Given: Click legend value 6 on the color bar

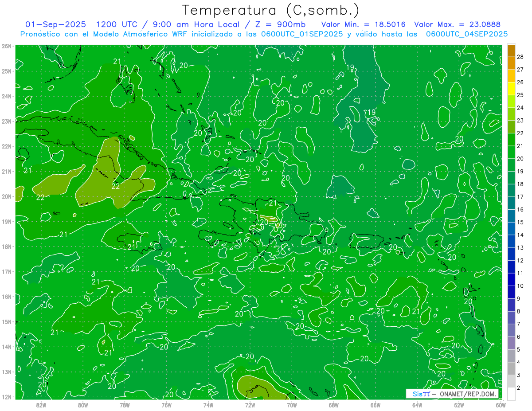Looking at the screenshot, I should click(x=519, y=337).
